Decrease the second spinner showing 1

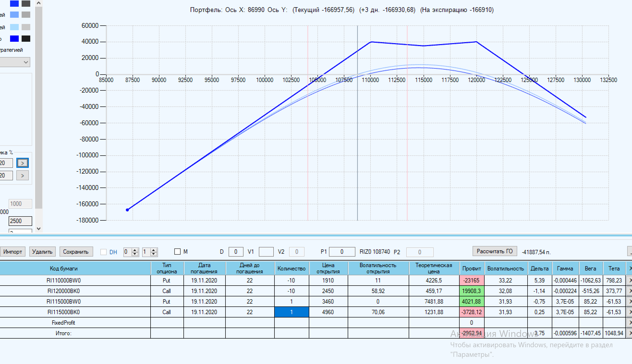click(154, 254)
